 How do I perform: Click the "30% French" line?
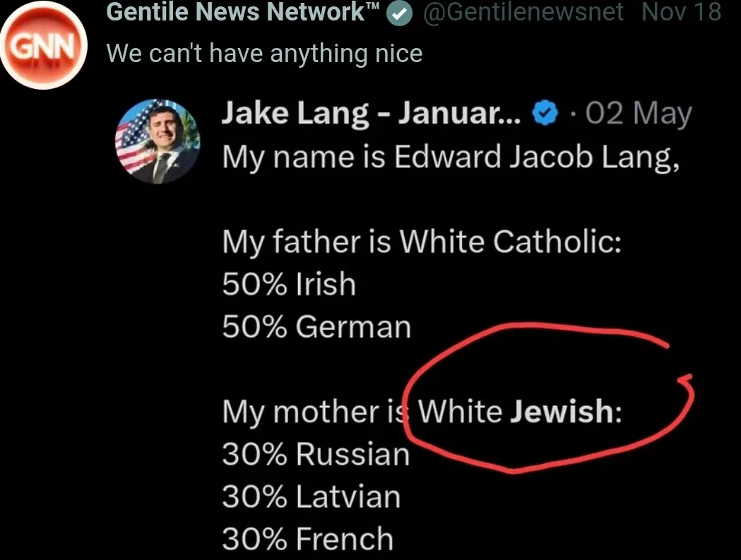tap(307, 539)
